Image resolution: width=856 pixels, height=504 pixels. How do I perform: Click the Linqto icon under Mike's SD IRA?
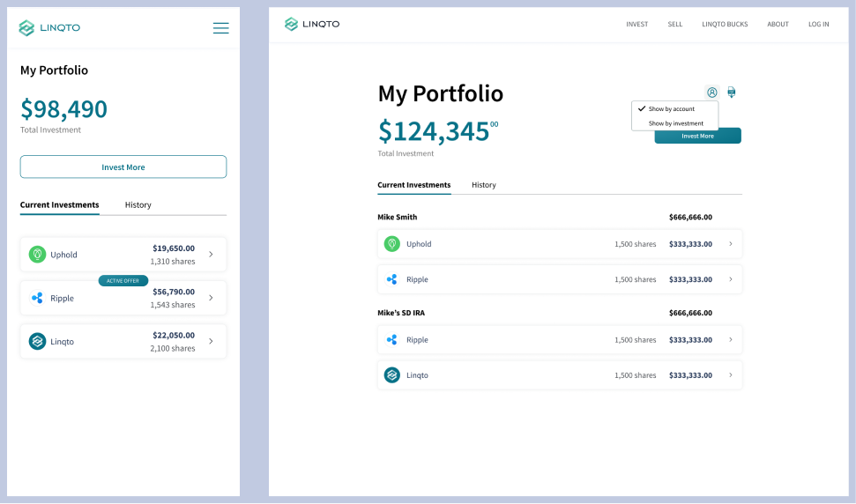(392, 375)
